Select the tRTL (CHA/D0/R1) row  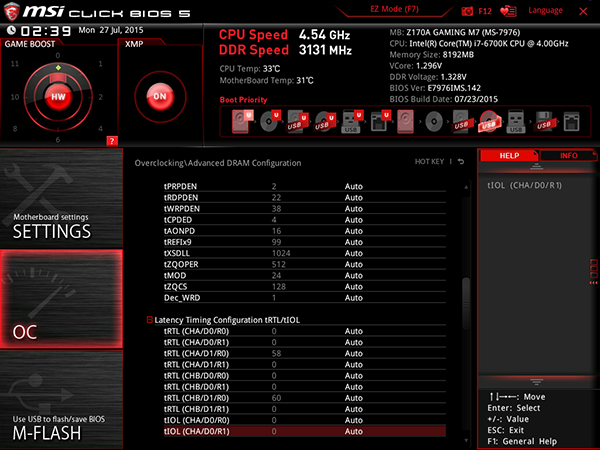305,342
